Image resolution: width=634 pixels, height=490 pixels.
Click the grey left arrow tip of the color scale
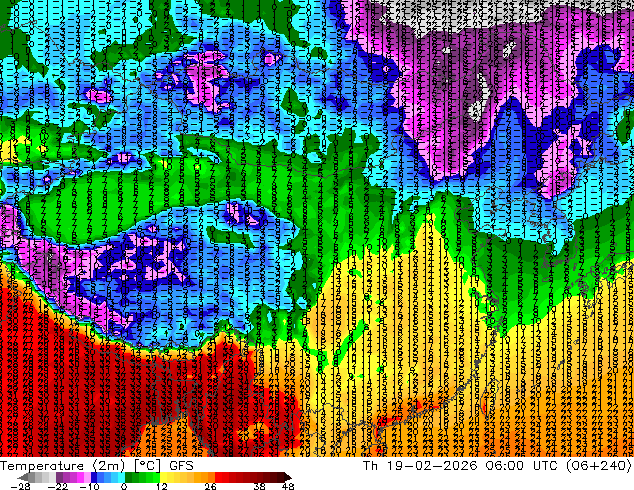pyautogui.click(x=23, y=477)
